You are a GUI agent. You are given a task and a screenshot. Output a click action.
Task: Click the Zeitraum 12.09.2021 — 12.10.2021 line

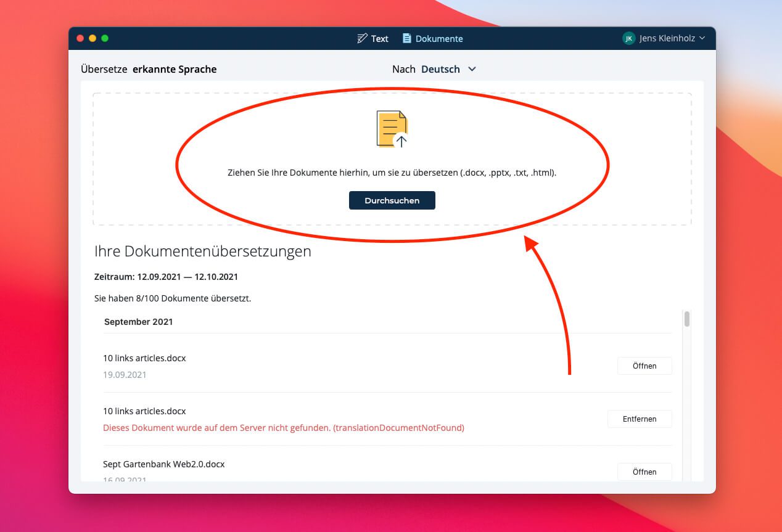[x=167, y=277]
